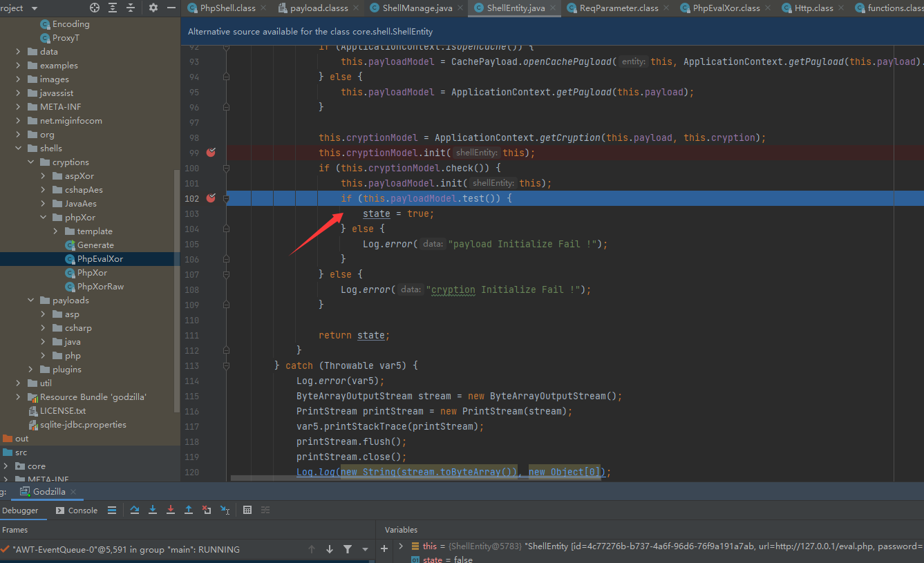This screenshot has width=924, height=563.
Task: Toggle the frames filter funnel icon
Action: [x=348, y=549]
